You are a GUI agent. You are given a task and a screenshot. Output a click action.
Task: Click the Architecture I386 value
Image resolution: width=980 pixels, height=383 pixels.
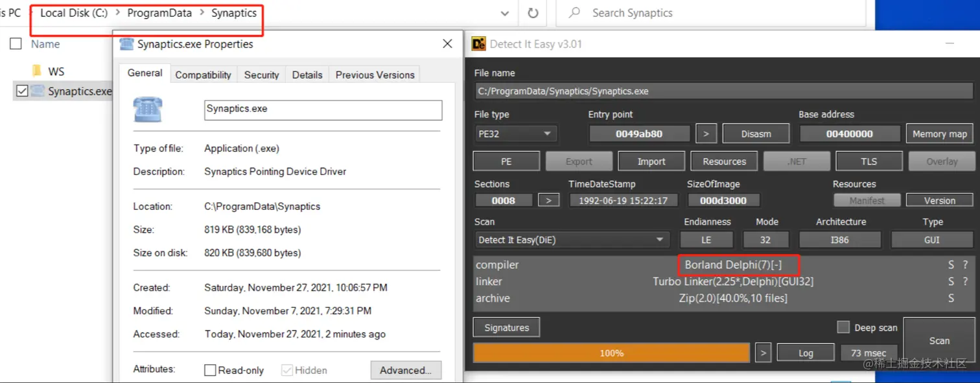click(x=839, y=240)
